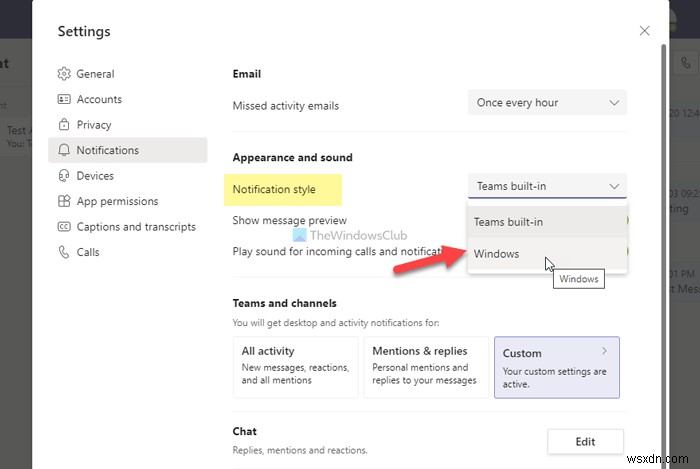
Task: Click the Email section heading
Action: click(x=246, y=74)
